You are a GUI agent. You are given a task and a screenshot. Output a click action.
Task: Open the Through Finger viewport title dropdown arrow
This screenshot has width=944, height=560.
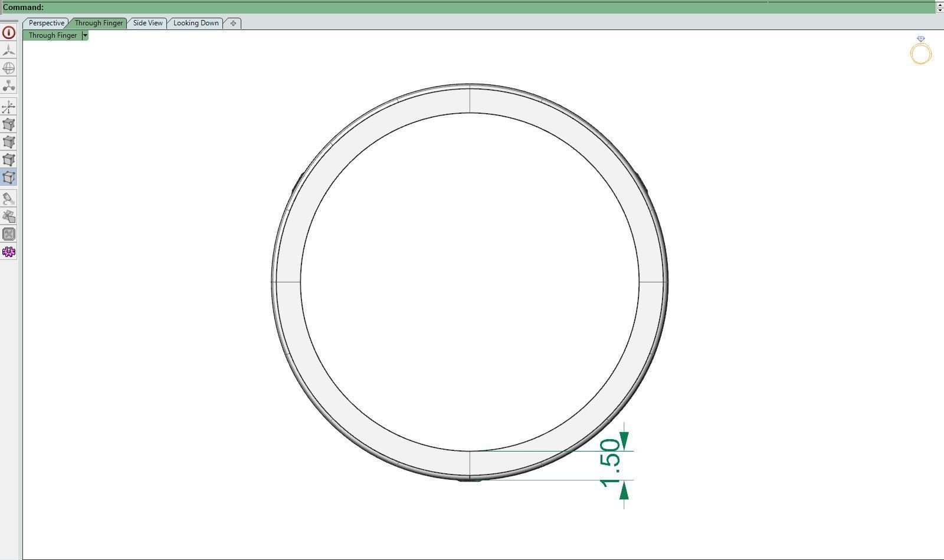point(85,35)
